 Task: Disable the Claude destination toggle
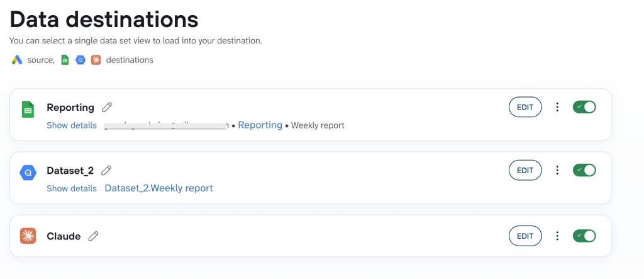pyautogui.click(x=584, y=236)
